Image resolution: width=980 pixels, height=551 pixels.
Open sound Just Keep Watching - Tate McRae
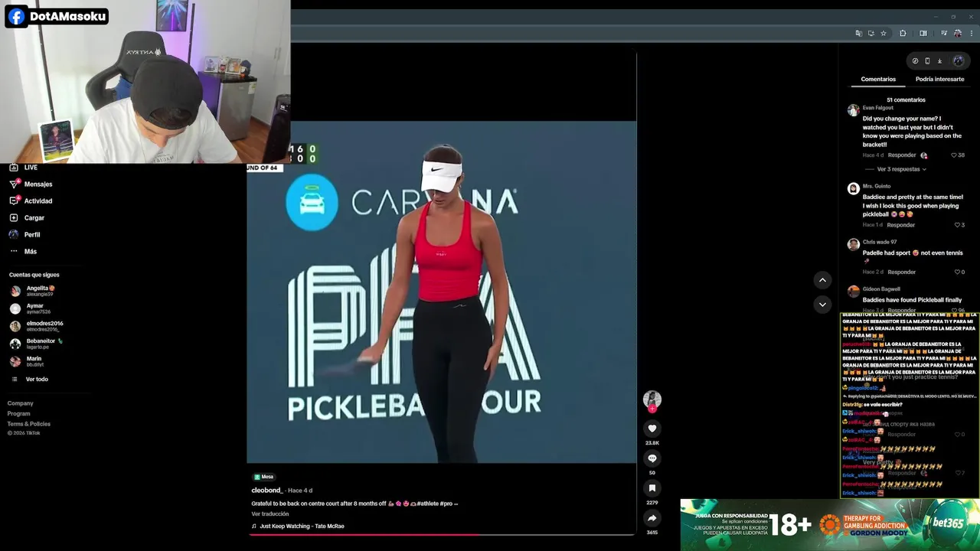pos(302,526)
